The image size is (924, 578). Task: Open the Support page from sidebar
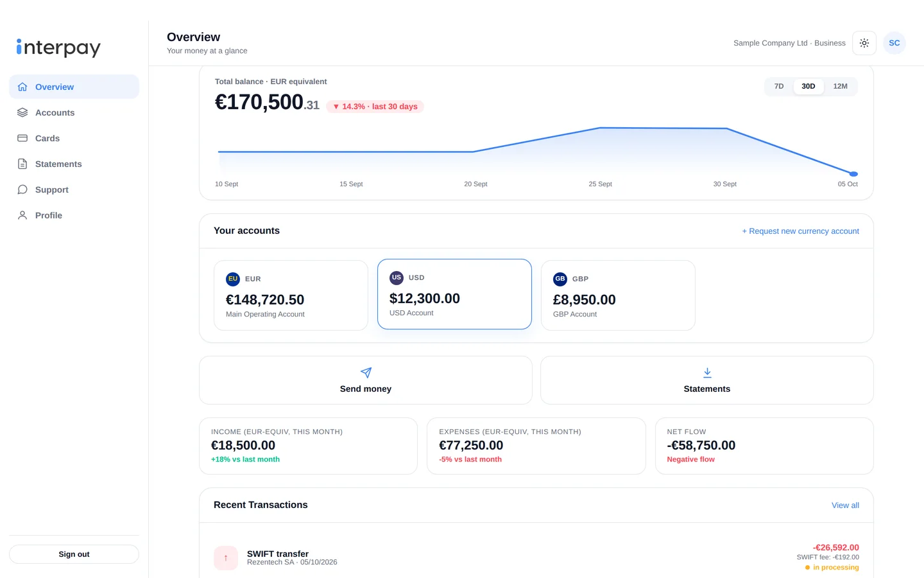click(74, 189)
